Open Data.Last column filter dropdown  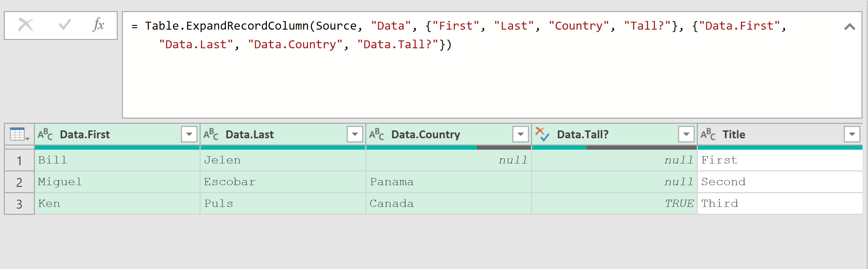pos(355,134)
